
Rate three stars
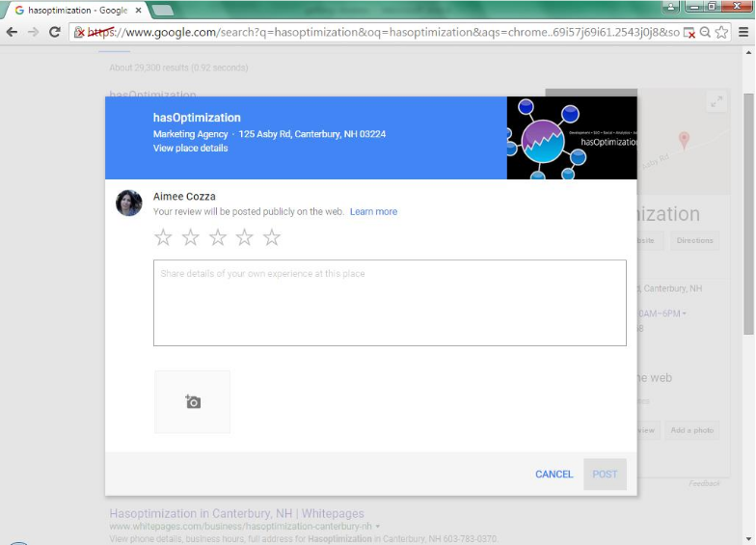pos(218,237)
